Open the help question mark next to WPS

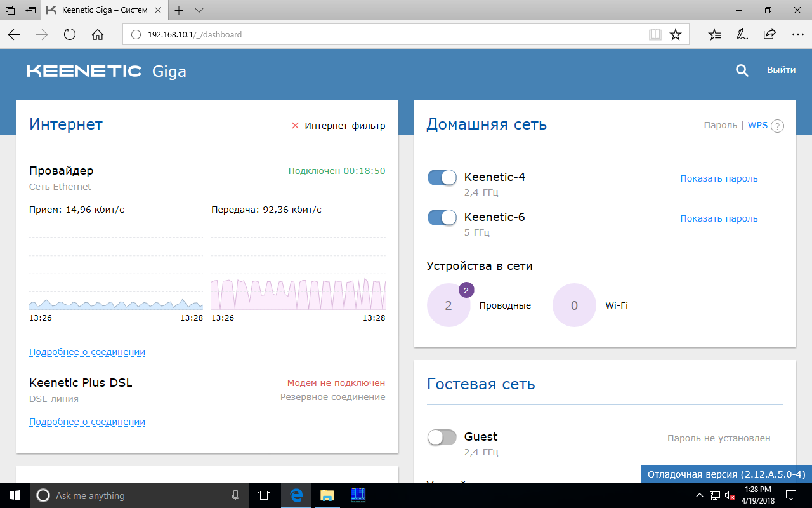(x=777, y=126)
